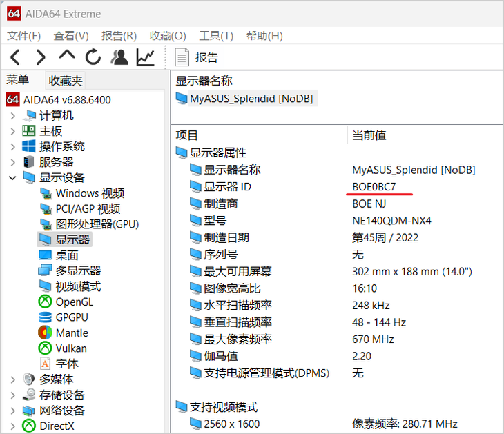Open the 查看(V) menu

(71, 36)
